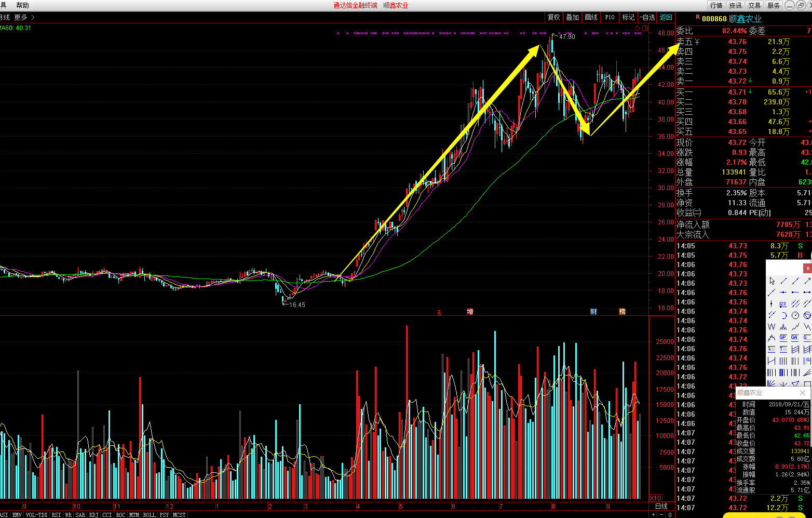Switch to the BOLL indicator tab

point(150,515)
